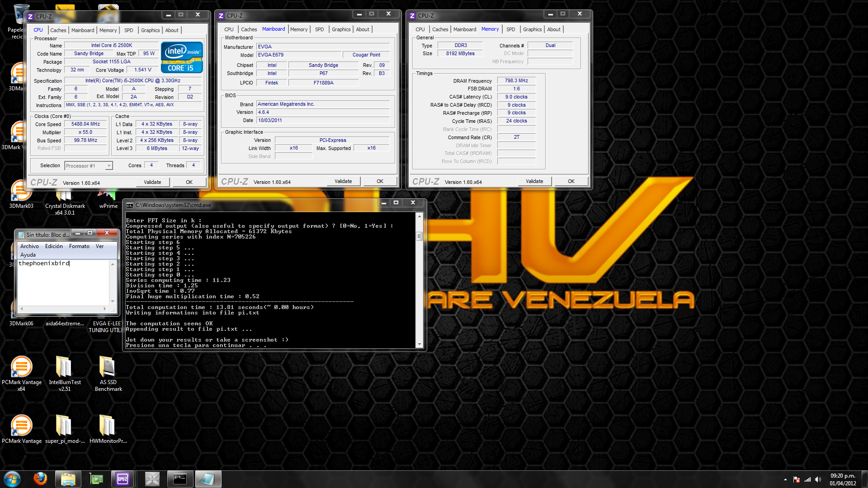The width and height of the screenshot is (868, 488).
Task: Click Validate in the first CPU-Z window
Action: point(152,182)
